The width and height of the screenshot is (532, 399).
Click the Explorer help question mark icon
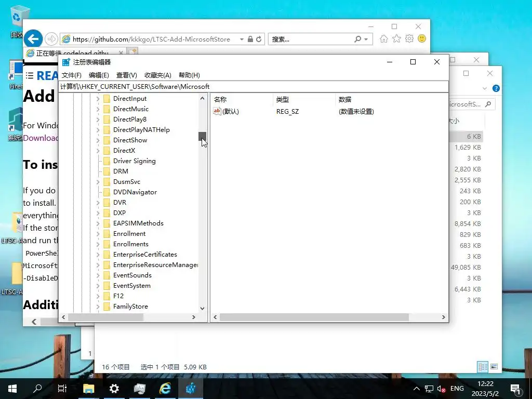496,88
